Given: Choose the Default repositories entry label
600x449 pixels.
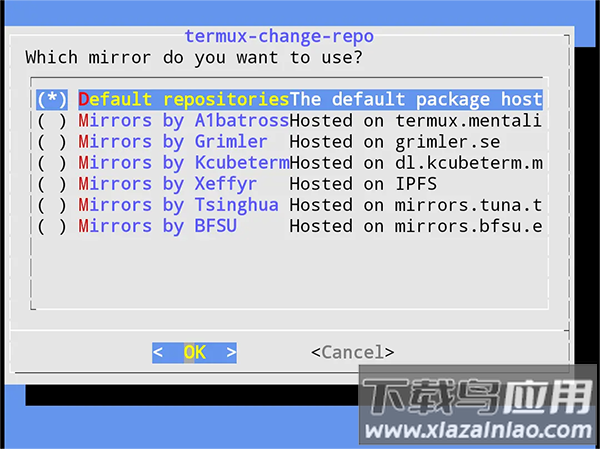Looking at the screenshot, I should (184, 100).
